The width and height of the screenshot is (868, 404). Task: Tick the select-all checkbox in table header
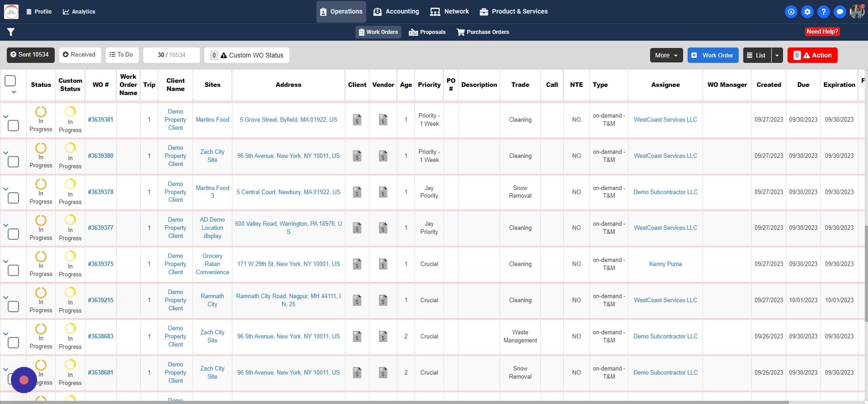pos(10,81)
